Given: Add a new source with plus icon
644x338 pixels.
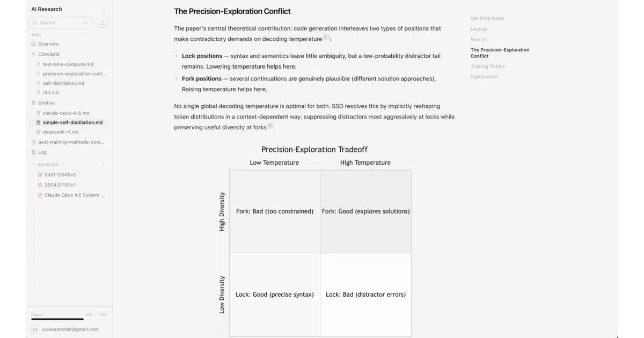Looking at the screenshot, I should pyautogui.click(x=104, y=165).
